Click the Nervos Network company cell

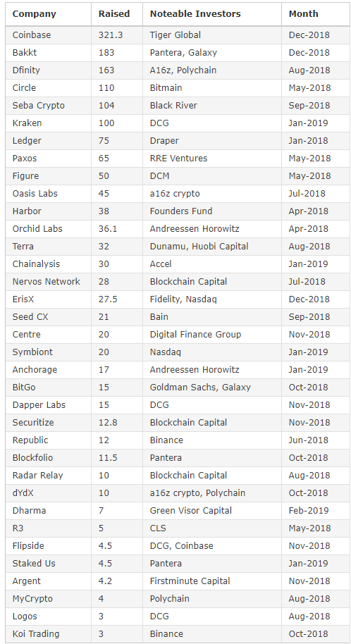[x=48, y=282]
